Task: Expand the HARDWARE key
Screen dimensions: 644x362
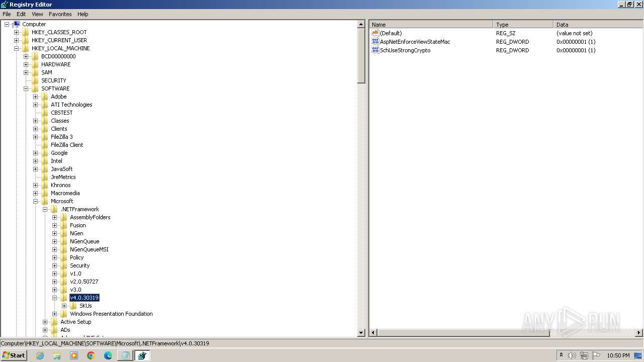Action: [26, 64]
